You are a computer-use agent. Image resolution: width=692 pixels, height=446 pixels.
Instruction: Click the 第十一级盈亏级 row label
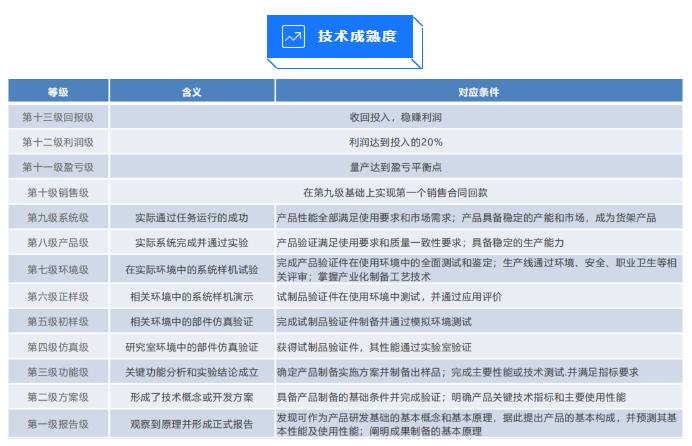coord(58,166)
